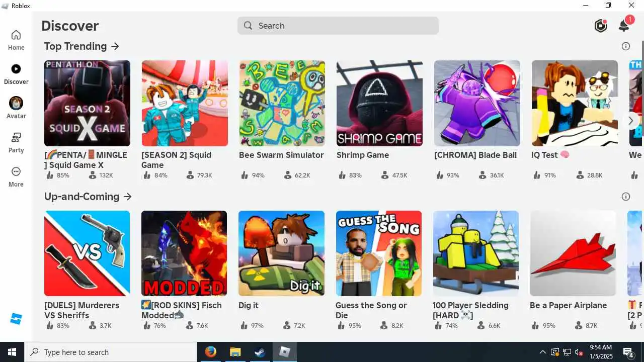Open Murderers VS Sheriffs thumbnail
This screenshot has width=644, height=362.
tap(87, 253)
